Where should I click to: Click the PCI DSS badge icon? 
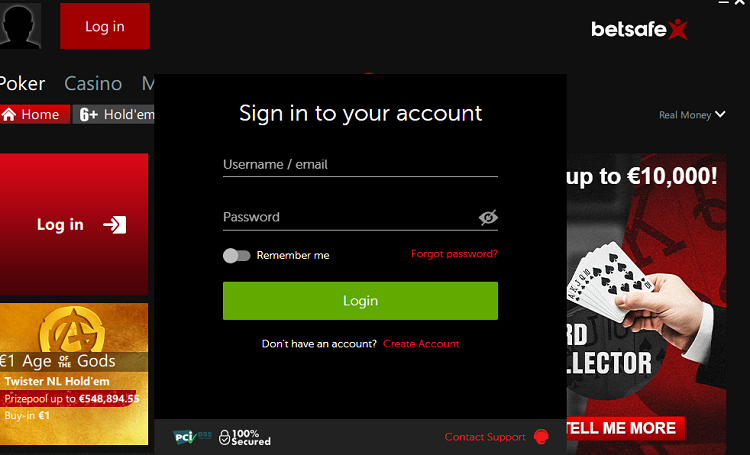point(192,437)
